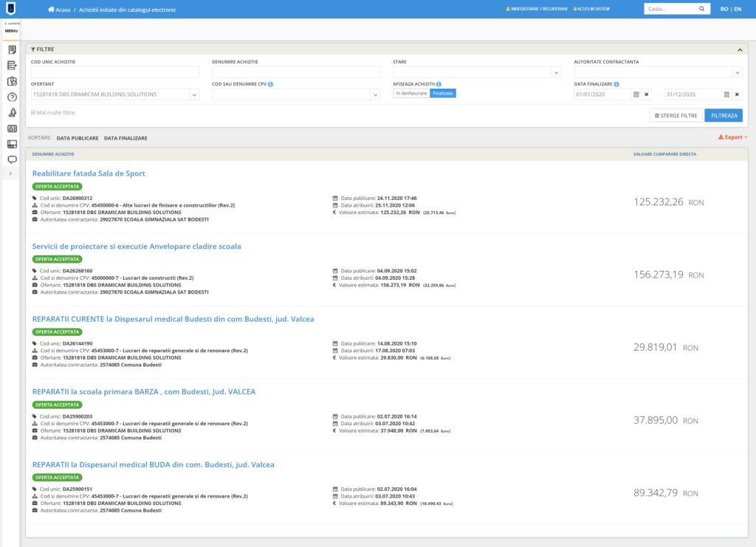Open REPARATII la Dispesarul medical BUDA link
Image resolution: width=756 pixels, height=547 pixels.
coord(154,464)
